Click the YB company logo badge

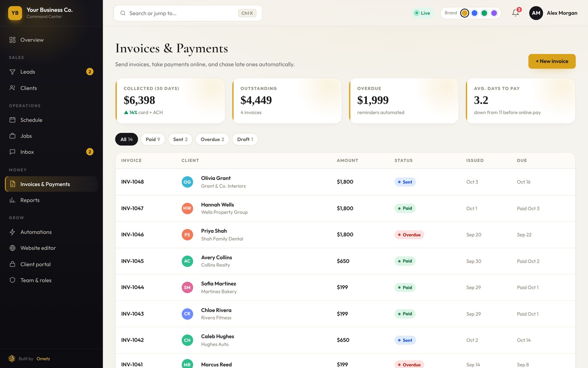tap(15, 13)
